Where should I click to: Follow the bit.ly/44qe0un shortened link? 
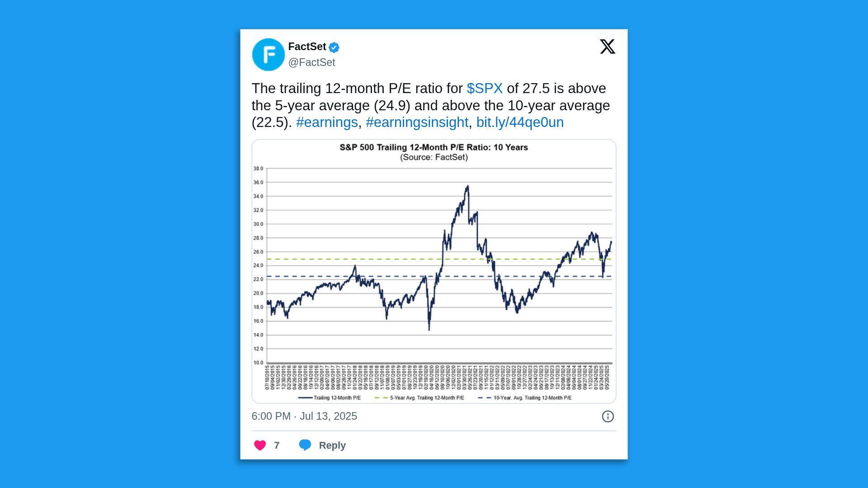[520, 122]
